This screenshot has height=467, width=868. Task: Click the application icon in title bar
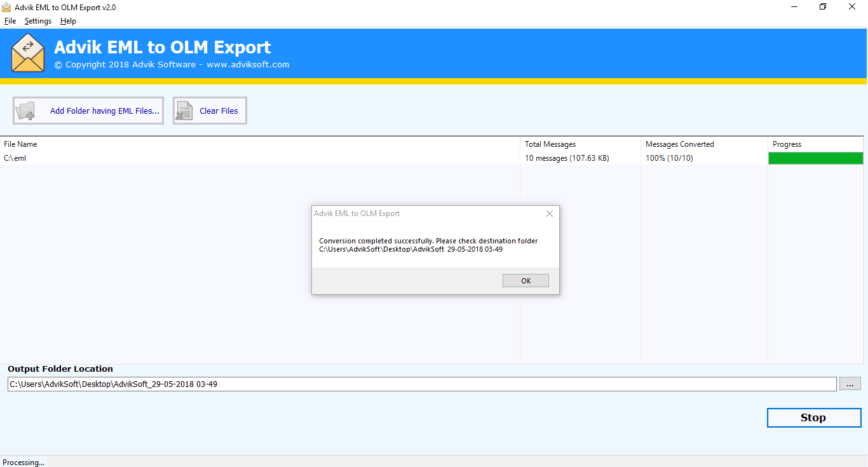click(8, 7)
